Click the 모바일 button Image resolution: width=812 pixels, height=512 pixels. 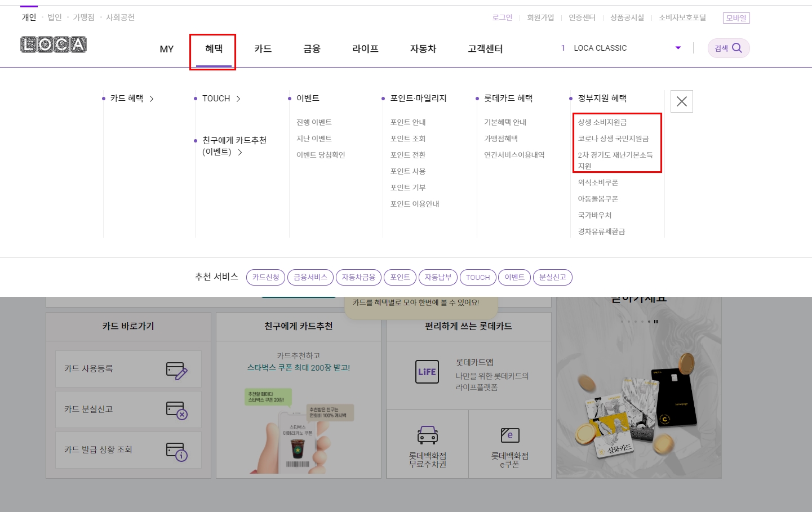point(736,18)
